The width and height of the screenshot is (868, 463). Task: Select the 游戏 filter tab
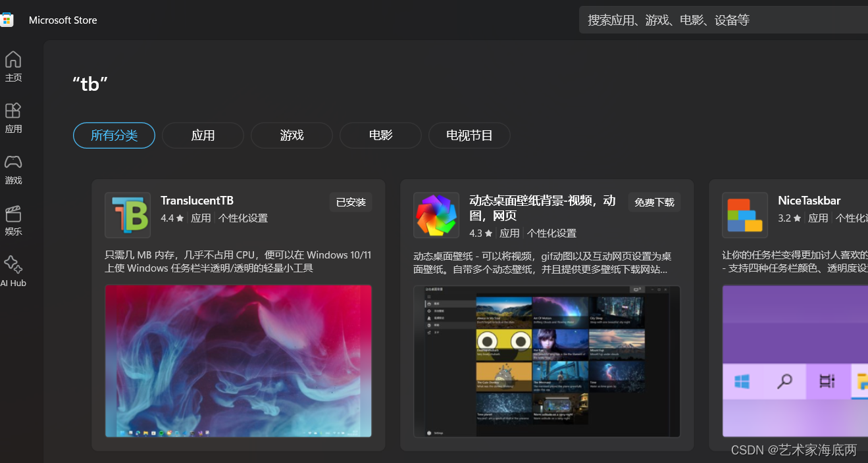click(x=292, y=135)
